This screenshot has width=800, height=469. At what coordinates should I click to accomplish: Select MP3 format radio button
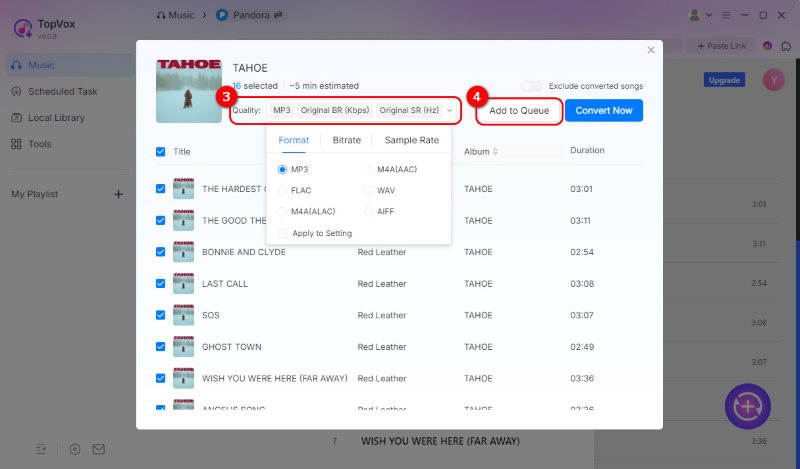(x=282, y=169)
